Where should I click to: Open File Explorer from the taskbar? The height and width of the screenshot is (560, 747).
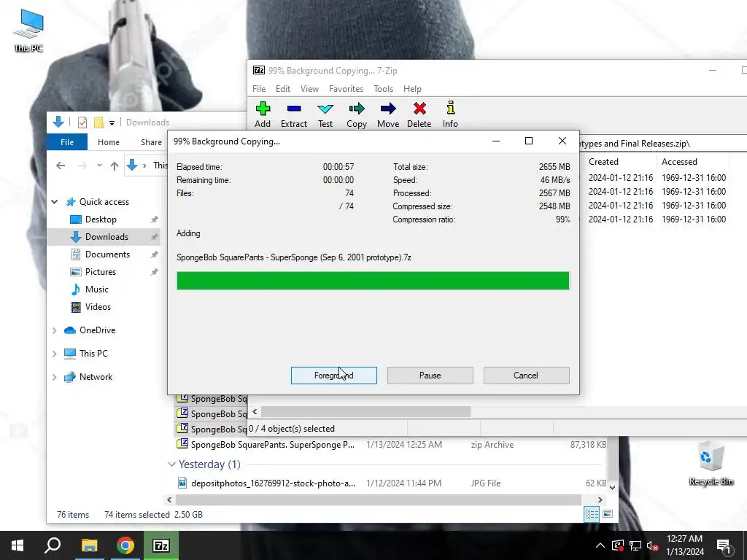point(89,545)
